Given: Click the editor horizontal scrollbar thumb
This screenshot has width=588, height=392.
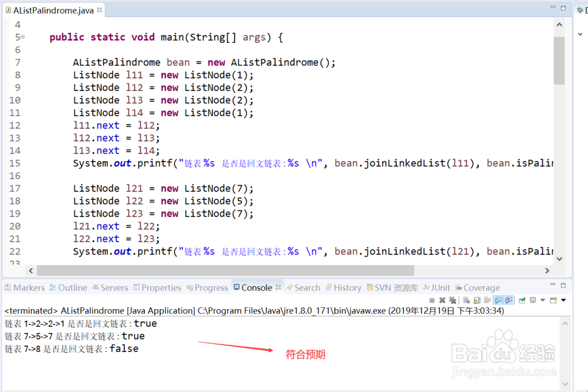Looking at the screenshot, I should click(x=225, y=270).
